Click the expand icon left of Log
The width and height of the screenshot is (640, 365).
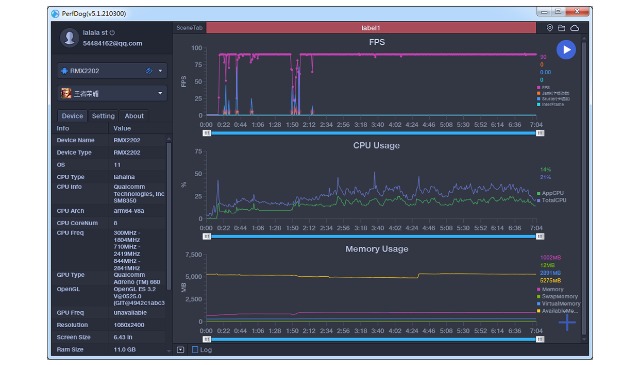180,349
